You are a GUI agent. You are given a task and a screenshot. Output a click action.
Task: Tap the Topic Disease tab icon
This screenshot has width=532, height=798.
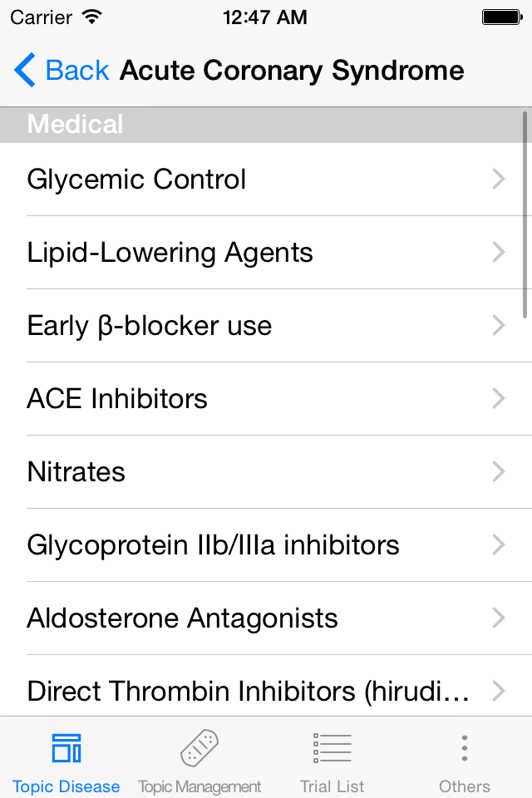pos(66,748)
